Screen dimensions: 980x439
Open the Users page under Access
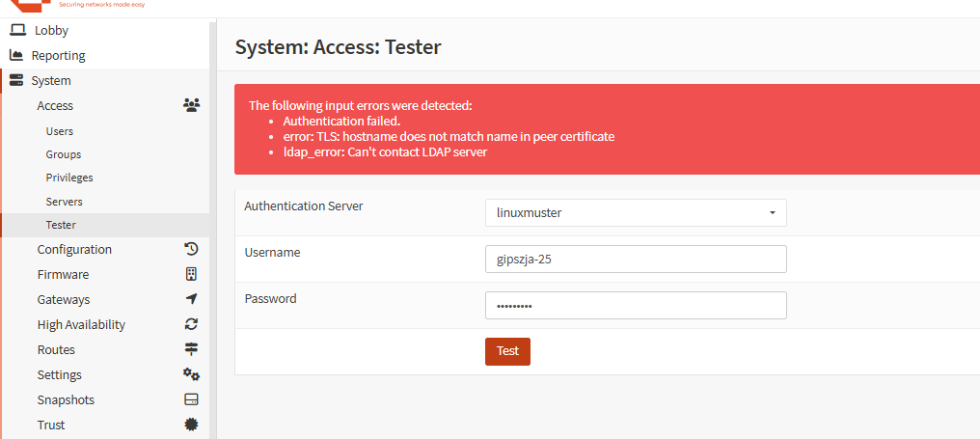click(x=60, y=131)
